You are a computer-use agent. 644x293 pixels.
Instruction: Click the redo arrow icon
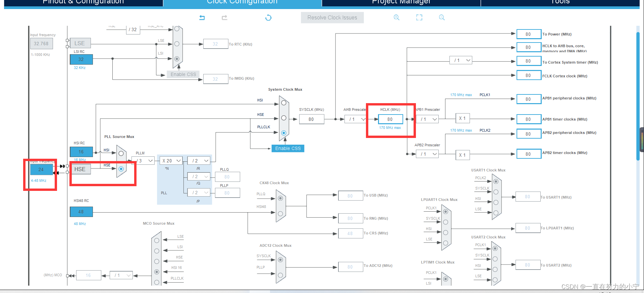[x=224, y=17]
